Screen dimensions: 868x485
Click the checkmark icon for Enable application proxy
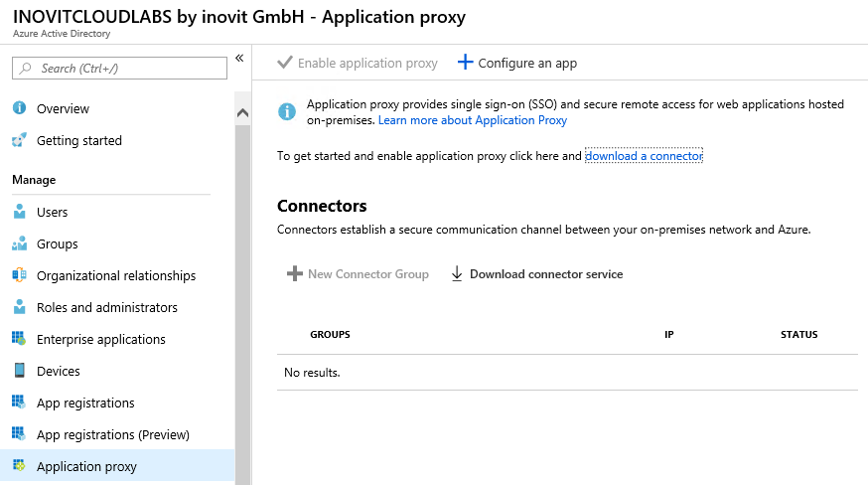(285, 62)
